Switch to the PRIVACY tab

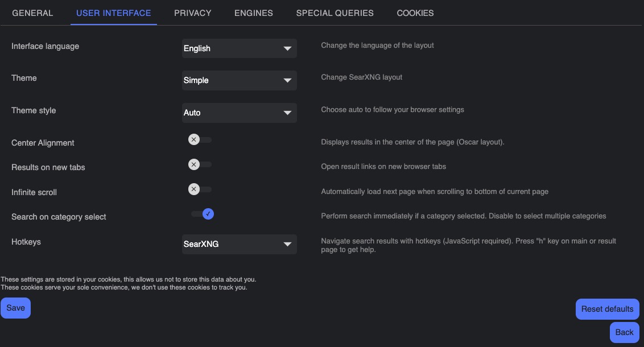pyautogui.click(x=192, y=13)
